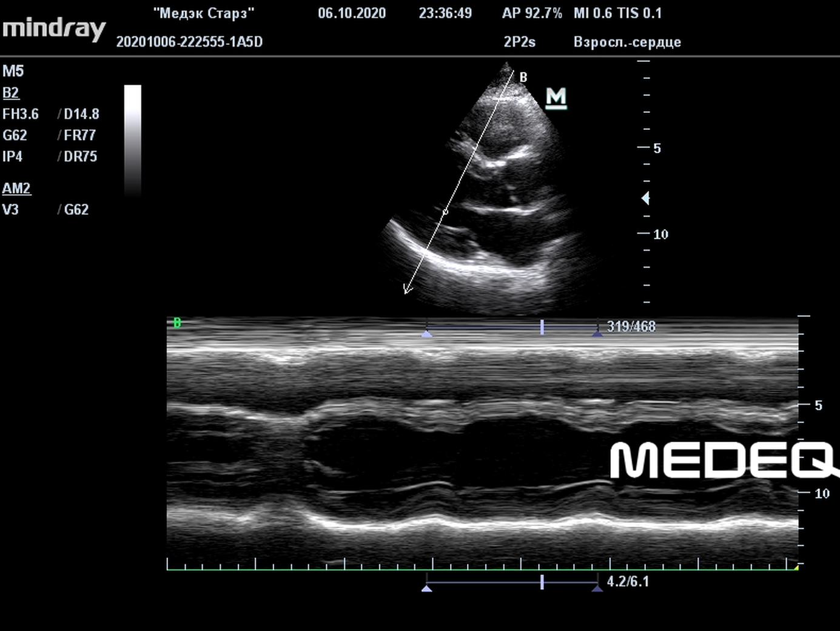Viewport: 840px width, 631px height.
Task: Click the FH3.6 frequency parameter
Action: 21,114
